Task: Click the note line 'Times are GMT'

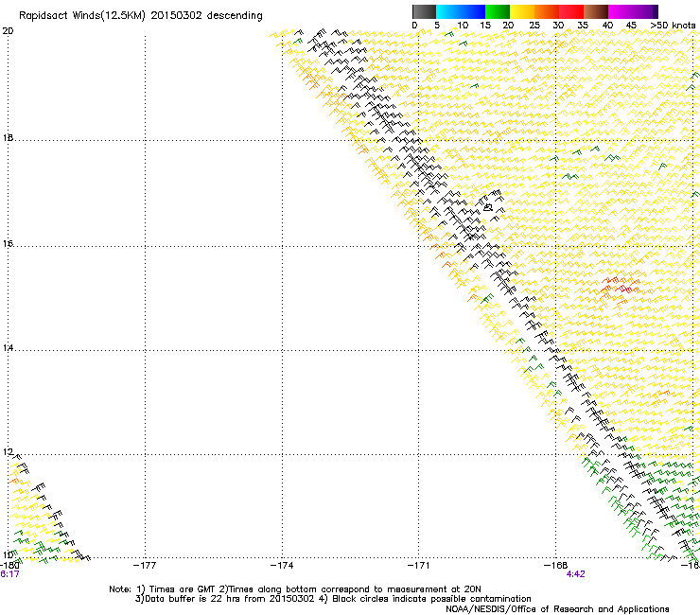Action: tap(184, 589)
